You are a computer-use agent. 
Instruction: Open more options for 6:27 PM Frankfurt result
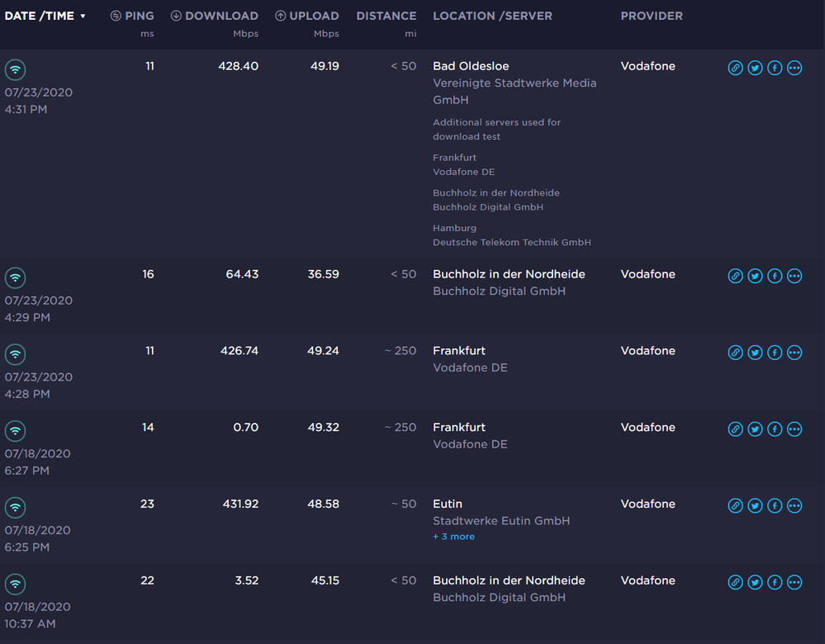pyautogui.click(x=794, y=429)
